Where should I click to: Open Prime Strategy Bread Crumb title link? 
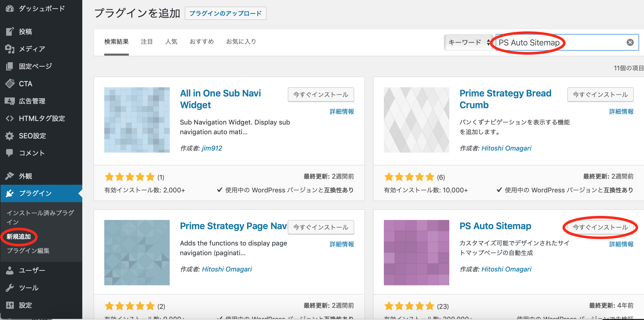pyautogui.click(x=505, y=99)
